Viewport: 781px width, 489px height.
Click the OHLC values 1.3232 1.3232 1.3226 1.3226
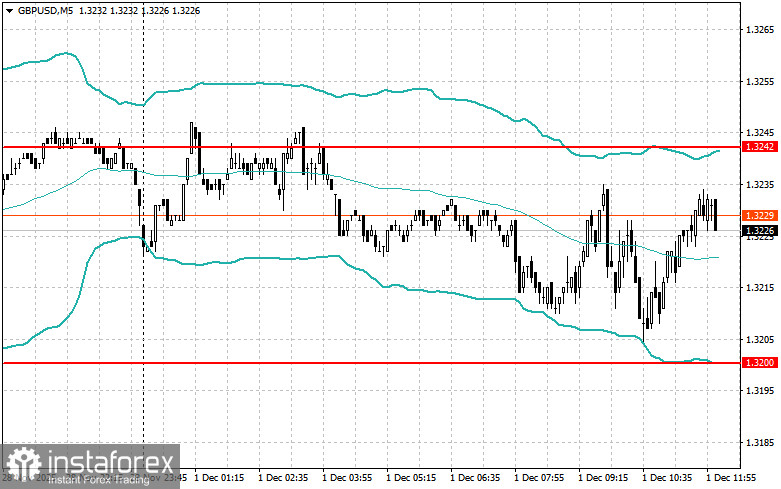139,10
